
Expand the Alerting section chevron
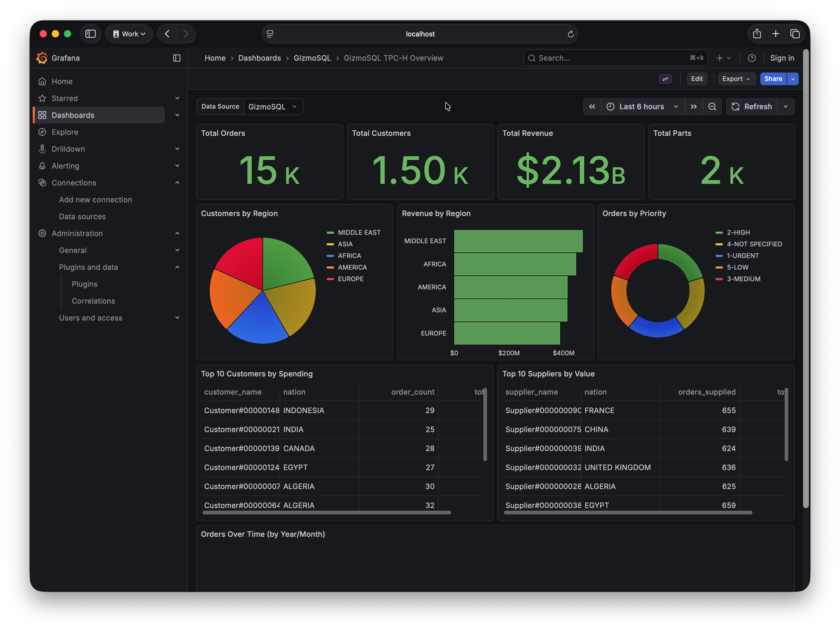[x=177, y=166]
